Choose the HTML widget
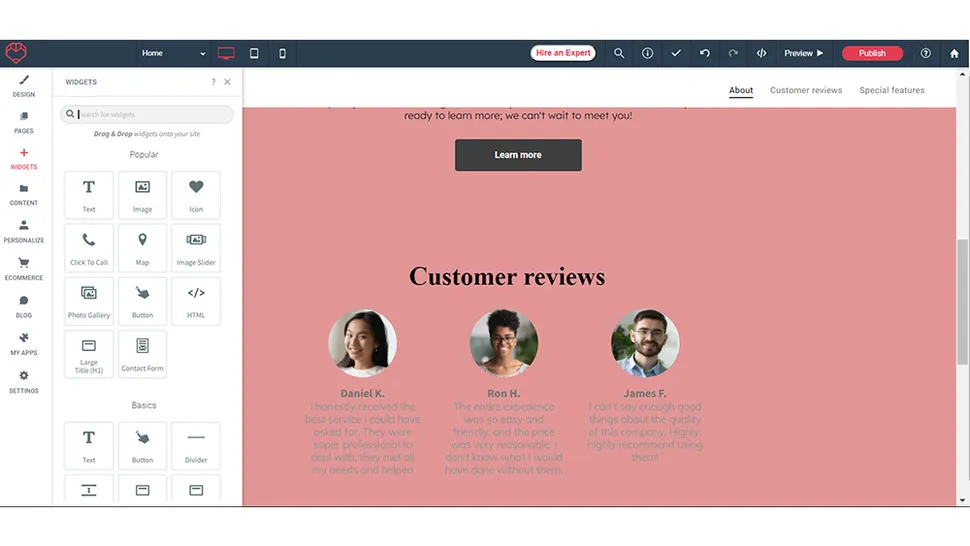 (x=196, y=301)
